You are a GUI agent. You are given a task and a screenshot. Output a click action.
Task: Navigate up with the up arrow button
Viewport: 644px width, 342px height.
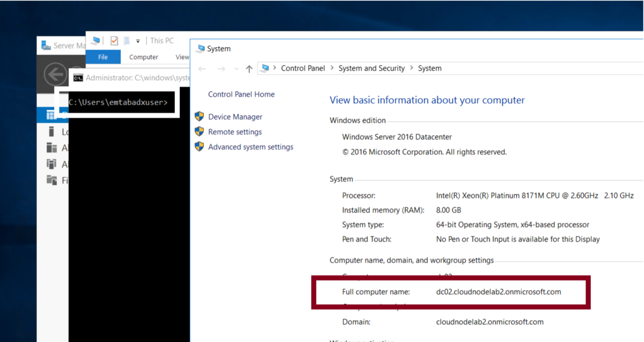click(249, 69)
